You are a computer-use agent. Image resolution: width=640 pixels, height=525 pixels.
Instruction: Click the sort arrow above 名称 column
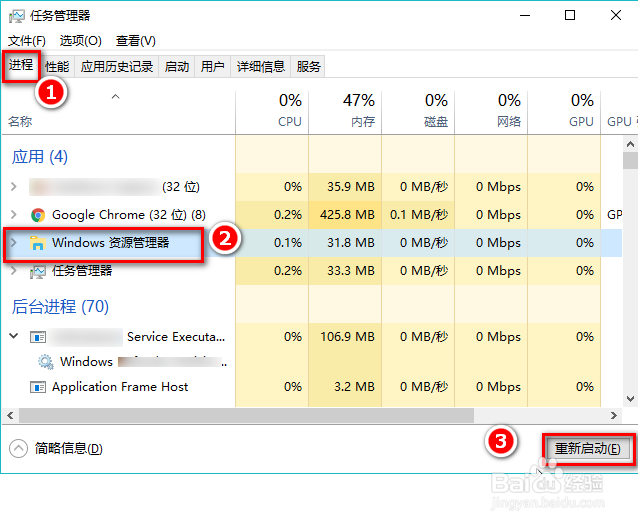coord(116,97)
